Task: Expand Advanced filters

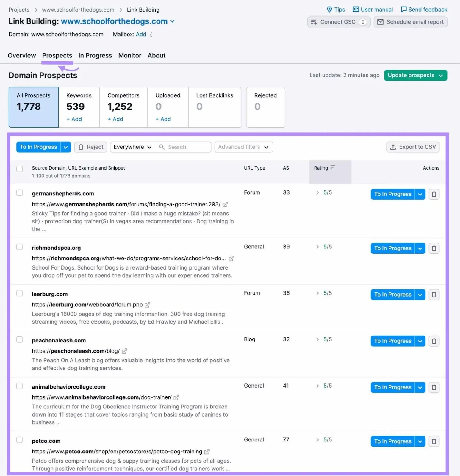Action: 243,147
